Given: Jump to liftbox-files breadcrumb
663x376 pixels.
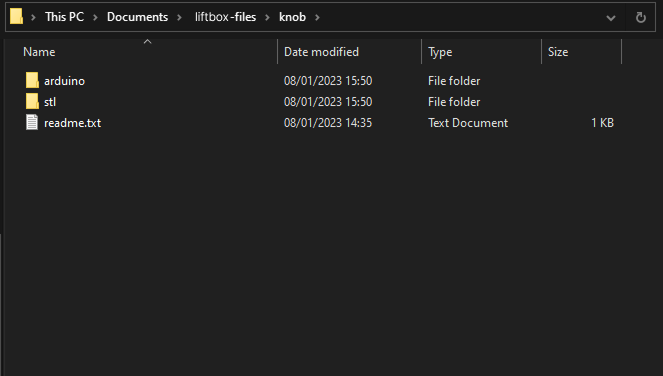Looking at the screenshot, I should [225, 17].
